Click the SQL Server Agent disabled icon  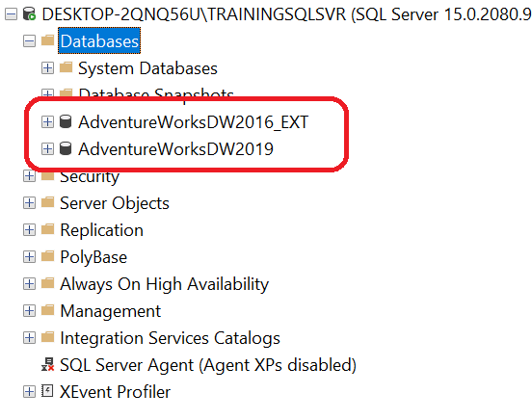pos(47,365)
